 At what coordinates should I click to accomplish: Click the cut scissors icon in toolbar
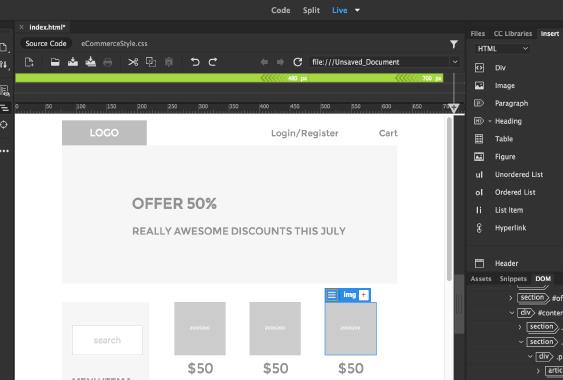(133, 62)
